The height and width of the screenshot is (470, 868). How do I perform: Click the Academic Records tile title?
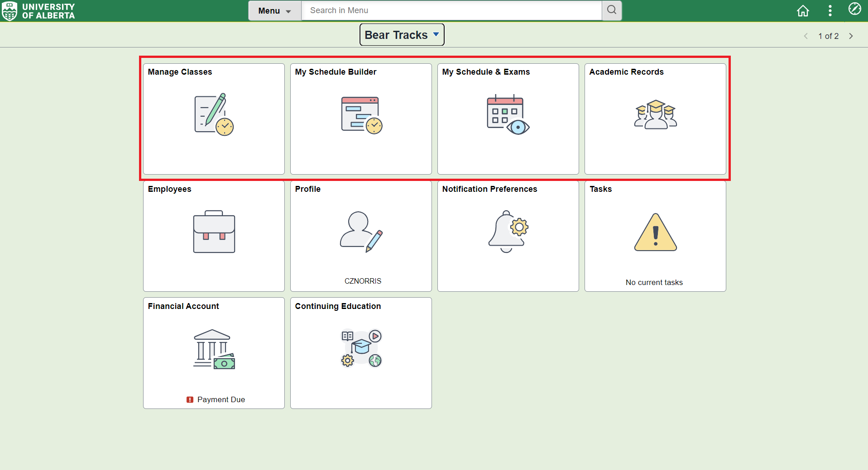[626, 72]
